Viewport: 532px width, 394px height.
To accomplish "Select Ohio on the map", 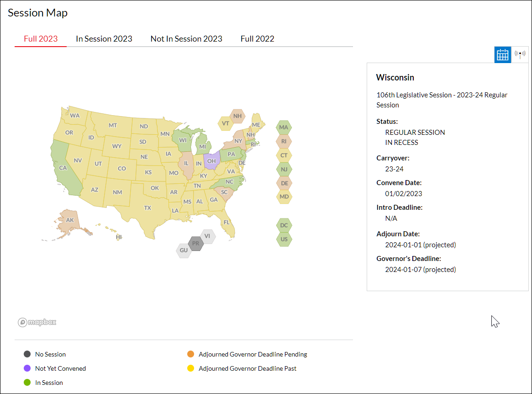I will pyautogui.click(x=211, y=161).
